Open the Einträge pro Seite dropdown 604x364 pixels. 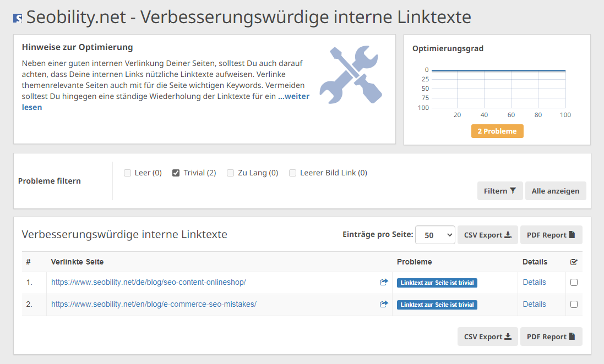[436, 235]
